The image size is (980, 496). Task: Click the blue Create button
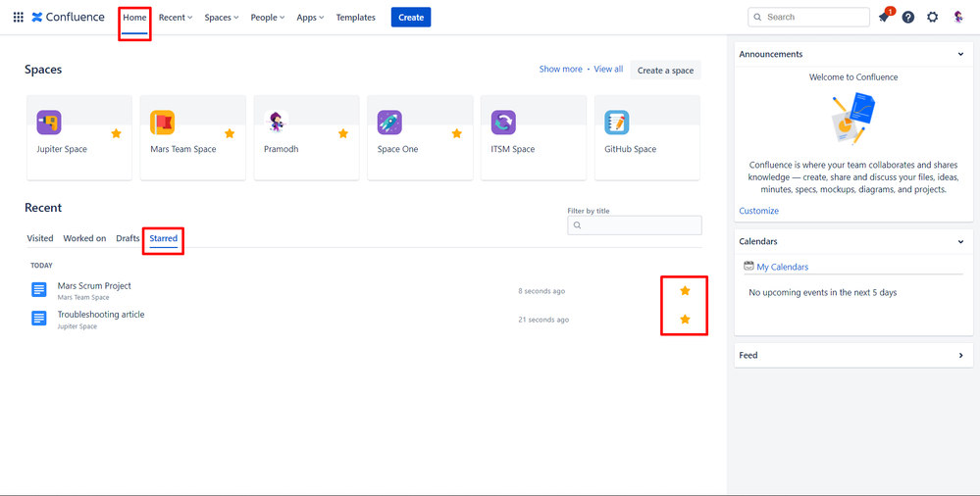click(411, 18)
